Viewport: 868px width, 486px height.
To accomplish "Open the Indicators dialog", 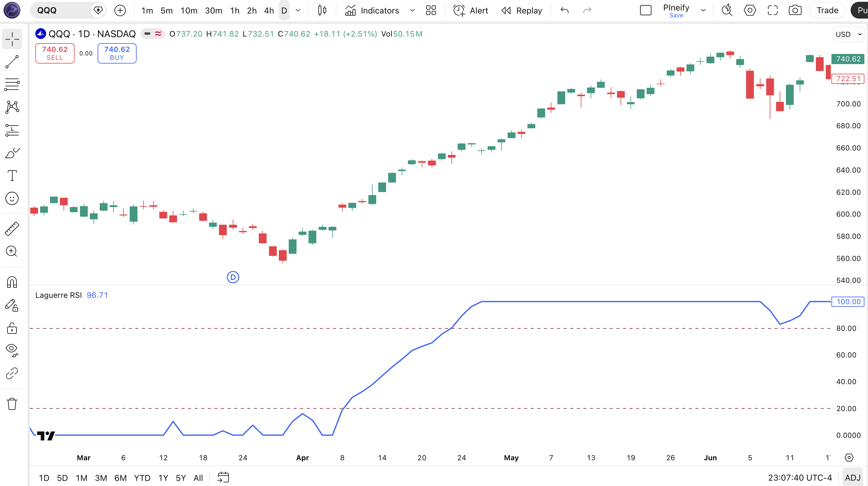I will click(x=372, y=10).
